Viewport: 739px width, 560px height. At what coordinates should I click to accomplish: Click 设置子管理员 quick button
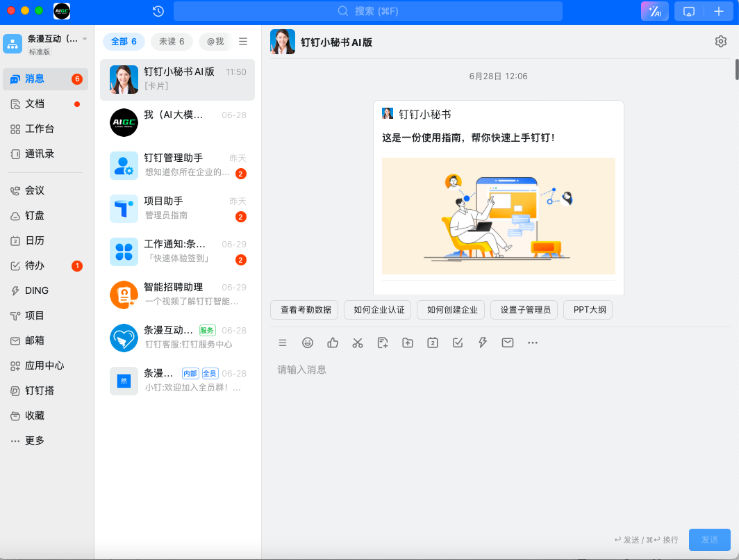click(x=524, y=310)
